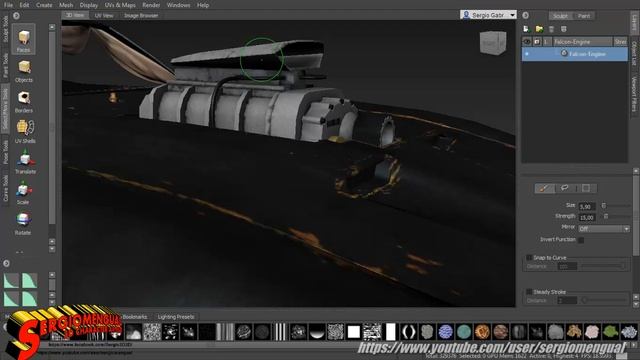
Task: Toggle the Falcon-Engine layer visibility dot
Action: click(527, 54)
